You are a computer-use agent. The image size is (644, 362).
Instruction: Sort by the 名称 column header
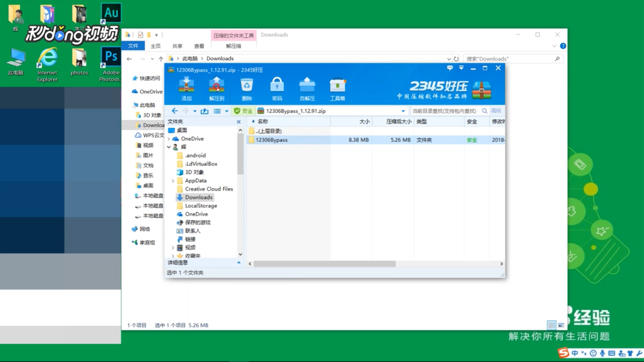289,122
